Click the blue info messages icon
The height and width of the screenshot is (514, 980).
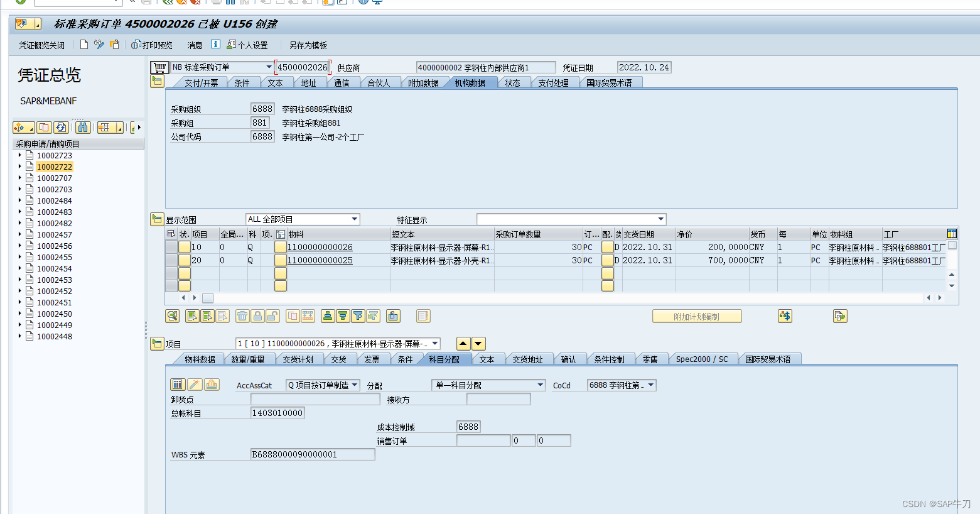pyautogui.click(x=215, y=44)
